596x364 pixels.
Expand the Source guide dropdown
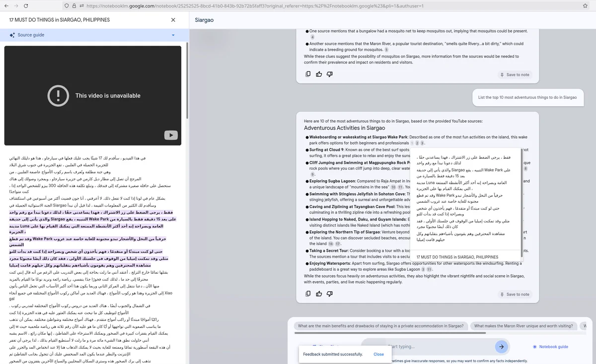point(173,35)
